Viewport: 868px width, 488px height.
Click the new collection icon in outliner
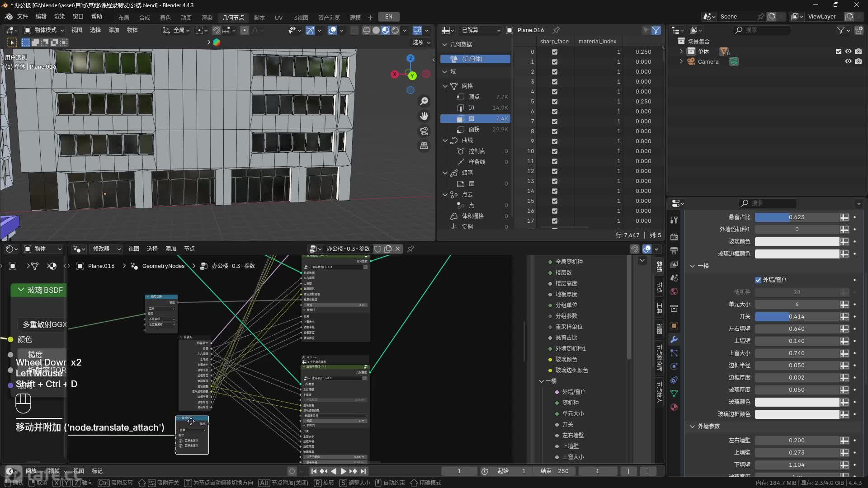(x=859, y=30)
